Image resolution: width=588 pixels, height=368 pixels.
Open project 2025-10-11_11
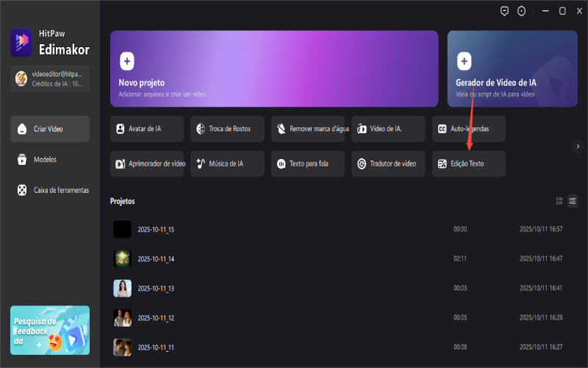344,347
